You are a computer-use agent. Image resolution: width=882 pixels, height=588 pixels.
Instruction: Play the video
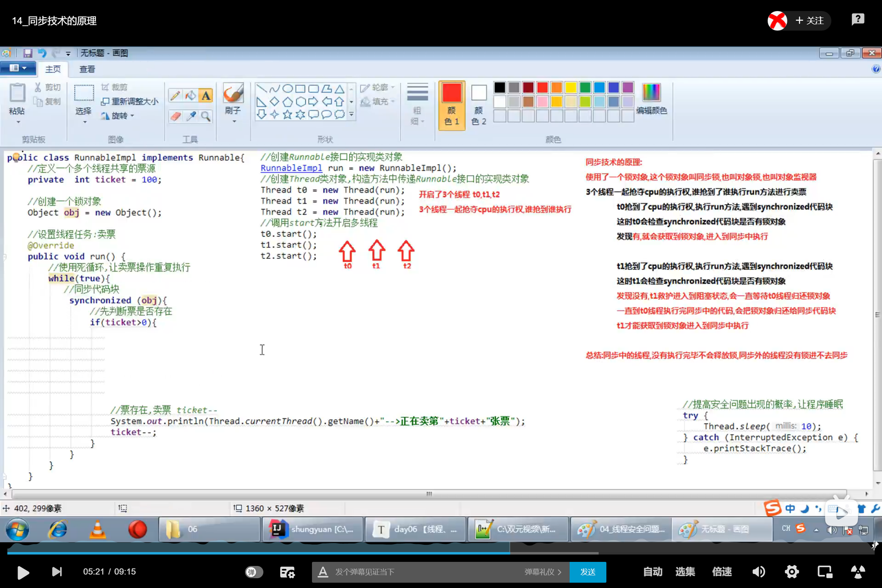(23, 572)
